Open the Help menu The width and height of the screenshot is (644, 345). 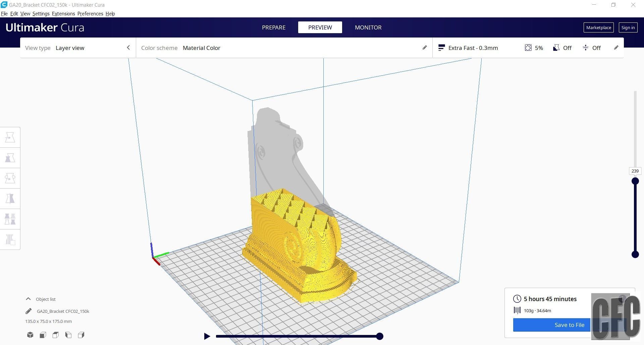pyautogui.click(x=110, y=14)
